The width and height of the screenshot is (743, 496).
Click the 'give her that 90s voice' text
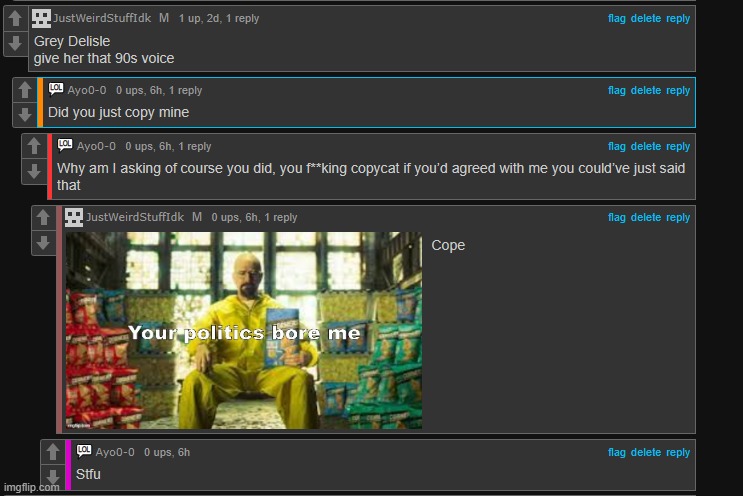(104, 58)
